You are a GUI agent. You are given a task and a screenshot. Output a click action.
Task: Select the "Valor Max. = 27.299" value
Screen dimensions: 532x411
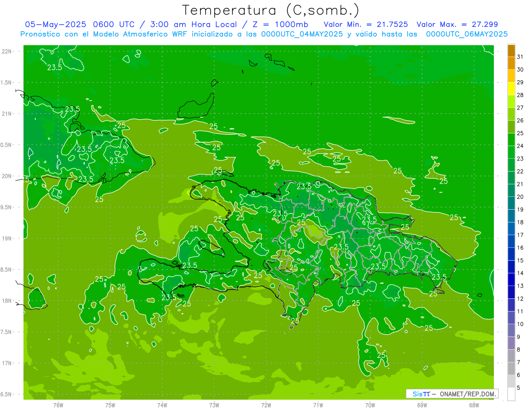coord(457,24)
